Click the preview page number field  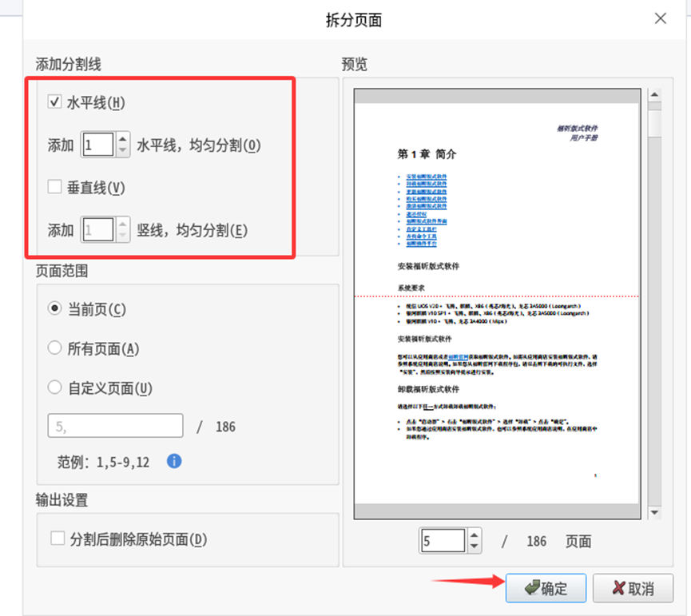click(443, 541)
